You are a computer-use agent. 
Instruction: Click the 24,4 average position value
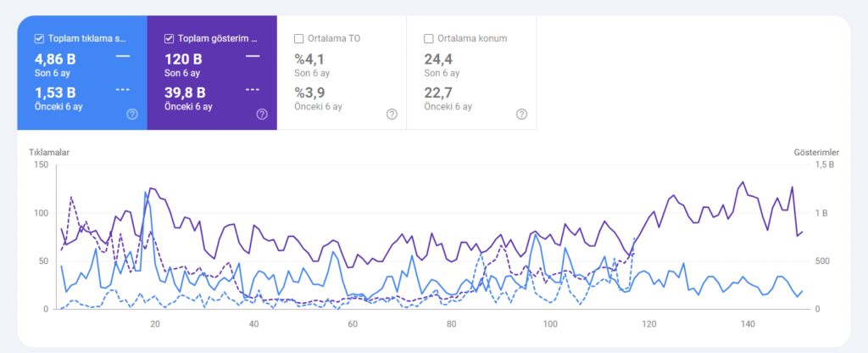(x=437, y=59)
